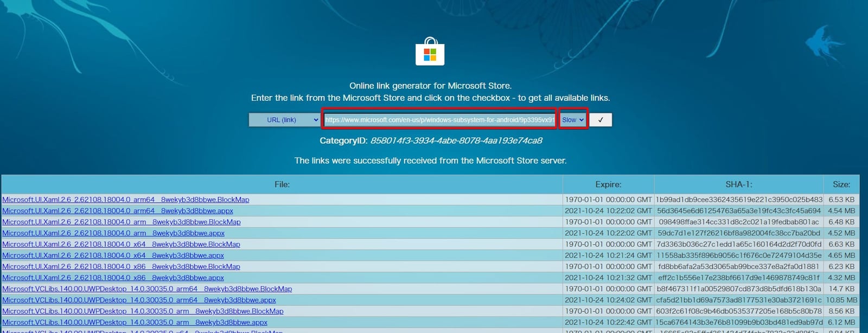Download Microsoft.UI.Xaml.2.6 arm64 BlockMap file
This screenshot has width=868, height=333.
point(126,200)
